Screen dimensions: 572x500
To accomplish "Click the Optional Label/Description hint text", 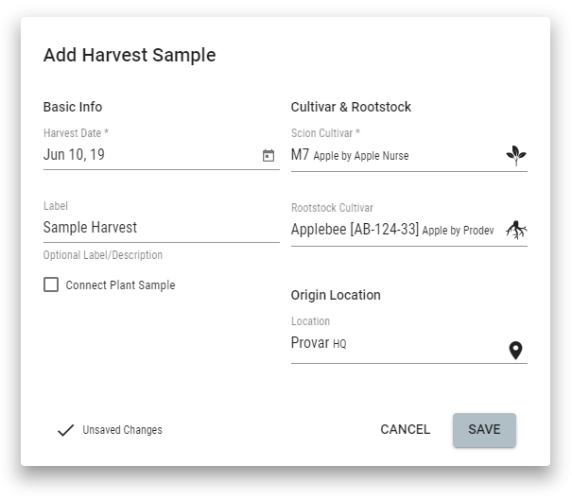I will point(103,255).
